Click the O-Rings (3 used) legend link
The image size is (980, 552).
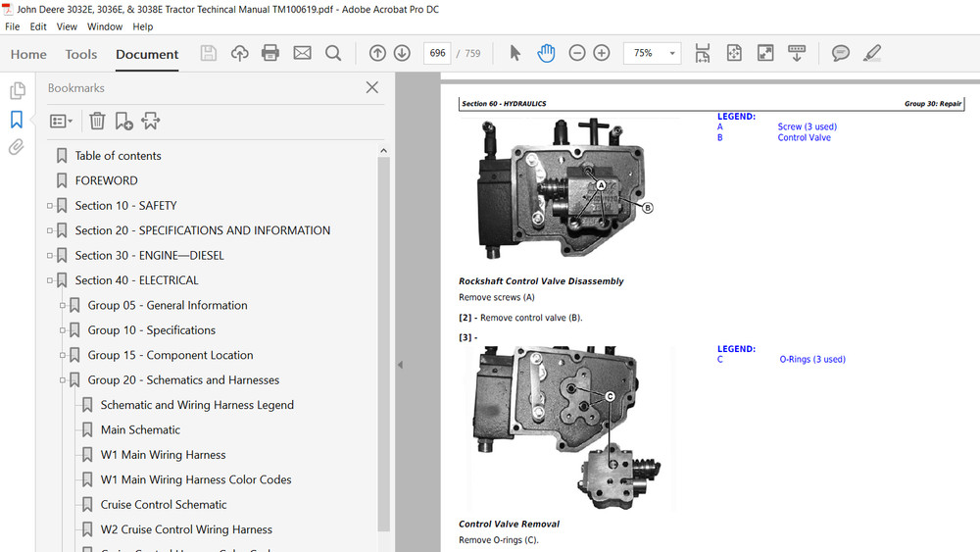[812, 360]
